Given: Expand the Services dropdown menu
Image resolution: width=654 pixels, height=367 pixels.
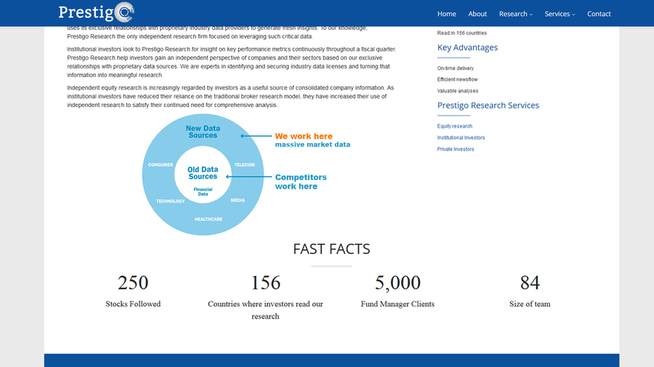Looking at the screenshot, I should click(x=559, y=14).
